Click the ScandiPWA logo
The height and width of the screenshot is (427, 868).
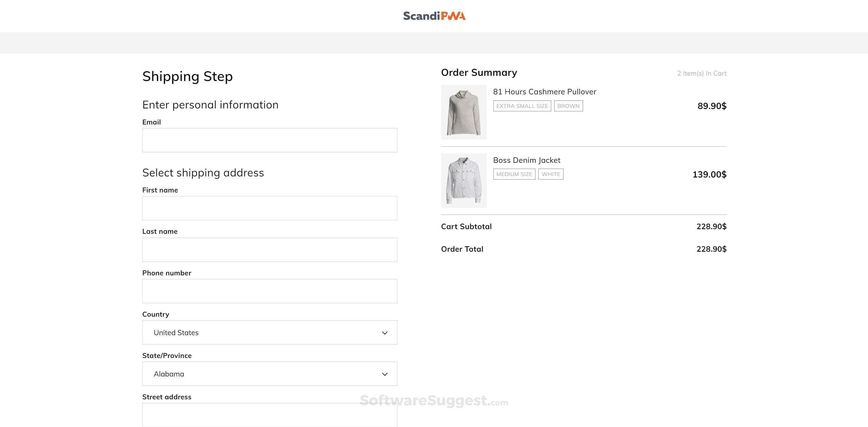434,16
